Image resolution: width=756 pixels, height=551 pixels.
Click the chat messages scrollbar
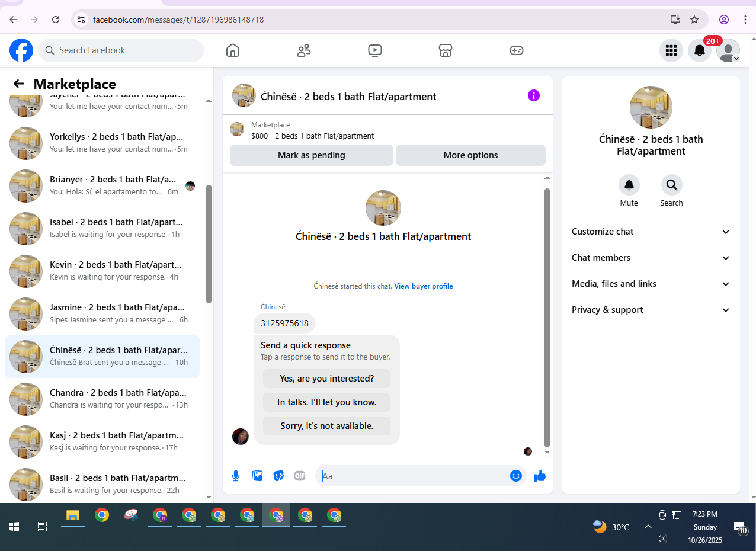547,318
